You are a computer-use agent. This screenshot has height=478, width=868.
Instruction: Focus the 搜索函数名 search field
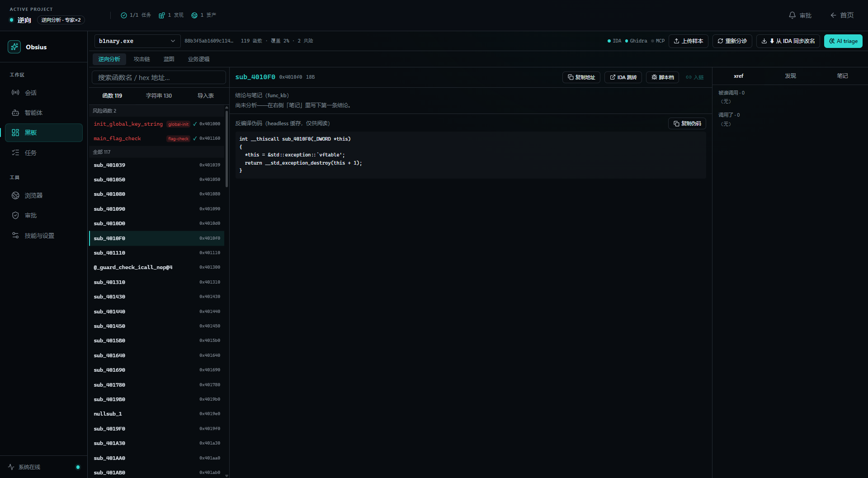(159, 77)
